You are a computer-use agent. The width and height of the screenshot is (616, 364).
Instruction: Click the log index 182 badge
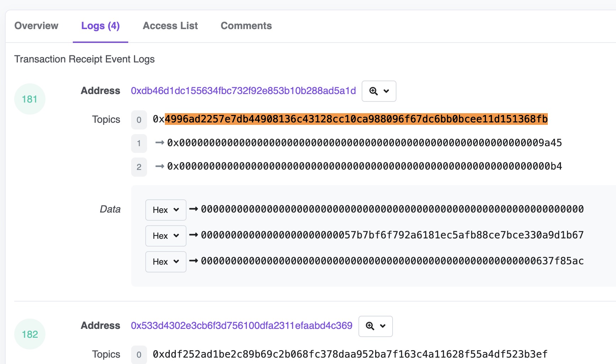(x=30, y=334)
